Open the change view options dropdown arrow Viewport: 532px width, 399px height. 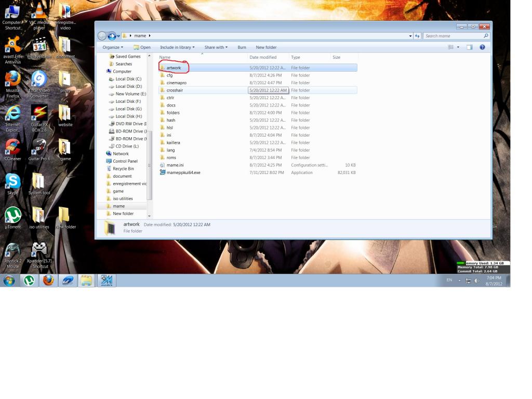[458, 47]
